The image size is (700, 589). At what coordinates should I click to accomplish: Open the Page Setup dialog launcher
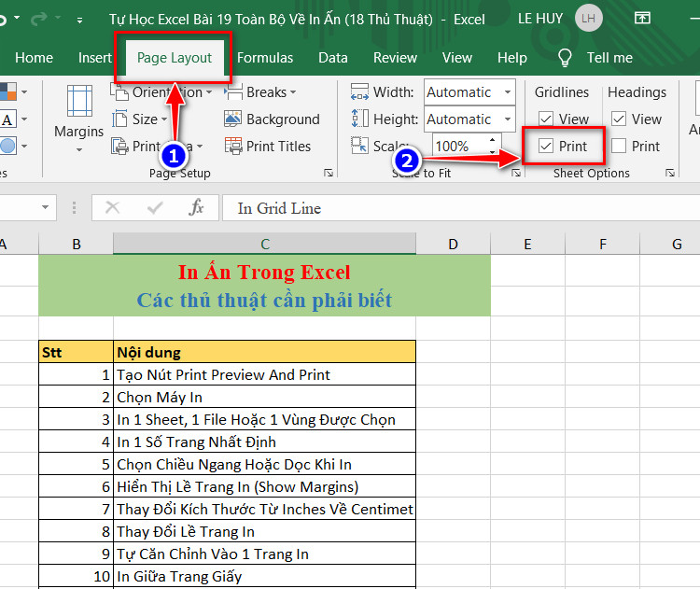pos(329,173)
